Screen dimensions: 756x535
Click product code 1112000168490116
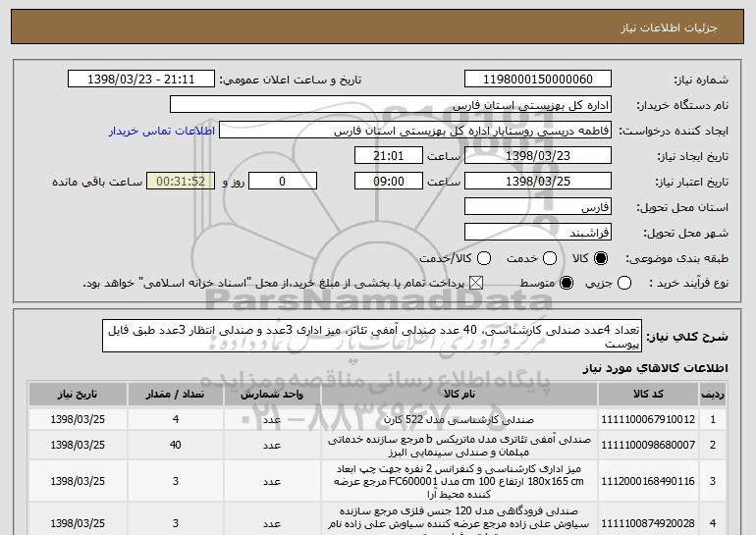(x=648, y=481)
